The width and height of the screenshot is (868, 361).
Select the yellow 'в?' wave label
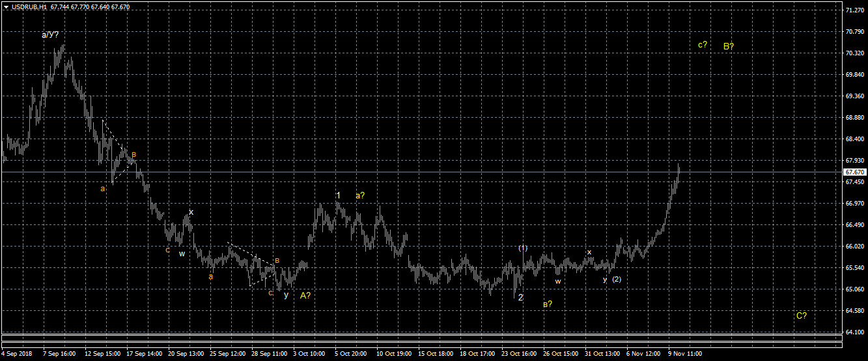pyautogui.click(x=547, y=304)
